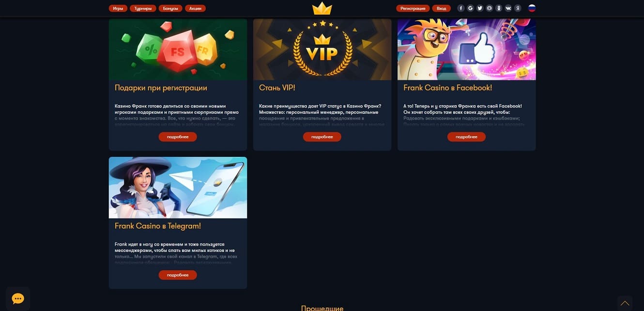Open the Акции menu item

tap(195, 8)
